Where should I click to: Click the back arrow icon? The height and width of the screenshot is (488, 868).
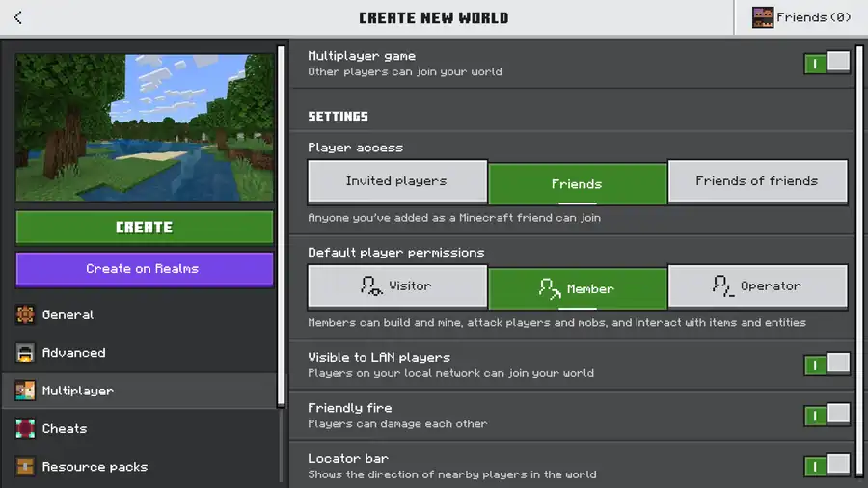pos(17,17)
